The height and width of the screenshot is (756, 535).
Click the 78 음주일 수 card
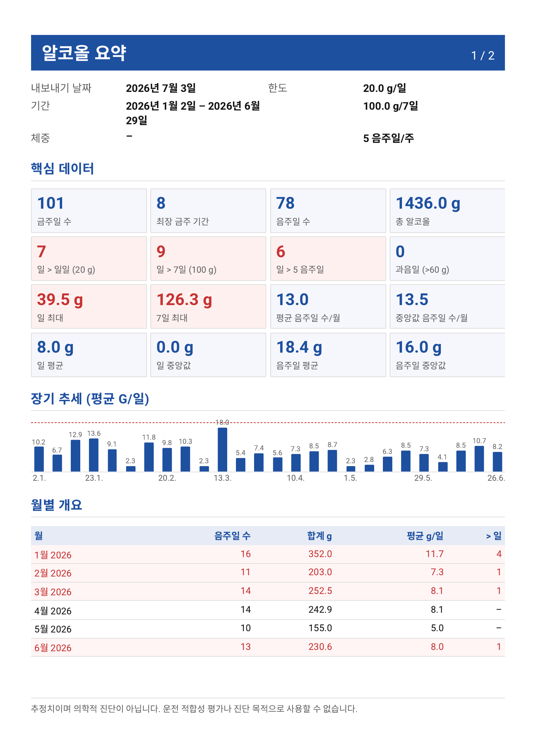[x=328, y=211]
